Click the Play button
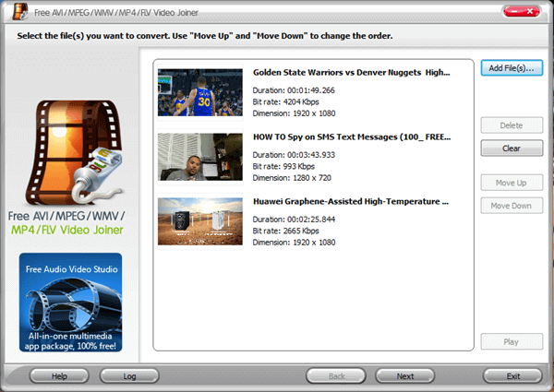Screen dimensions: 554x392 tap(512, 341)
